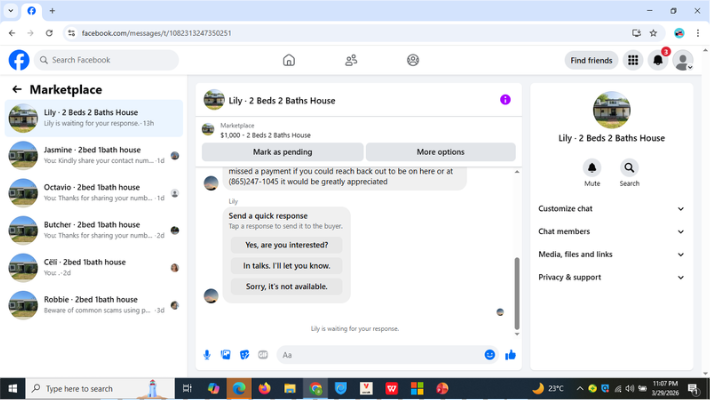Click the Aa message input field

(x=380, y=355)
